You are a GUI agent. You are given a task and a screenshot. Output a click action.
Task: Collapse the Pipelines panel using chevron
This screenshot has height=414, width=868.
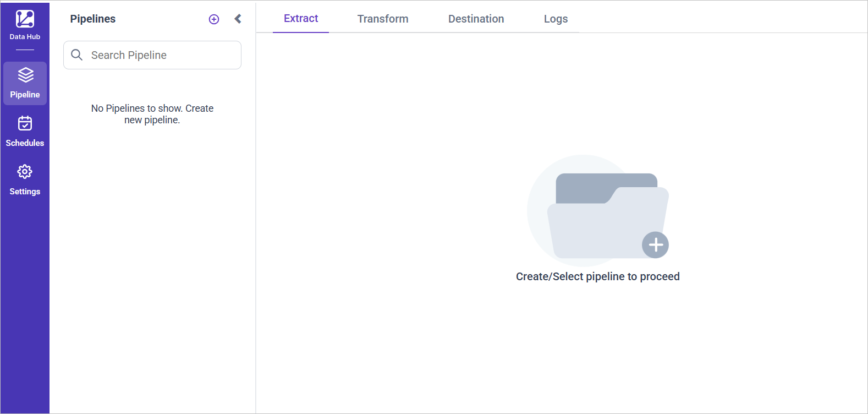pyautogui.click(x=238, y=19)
